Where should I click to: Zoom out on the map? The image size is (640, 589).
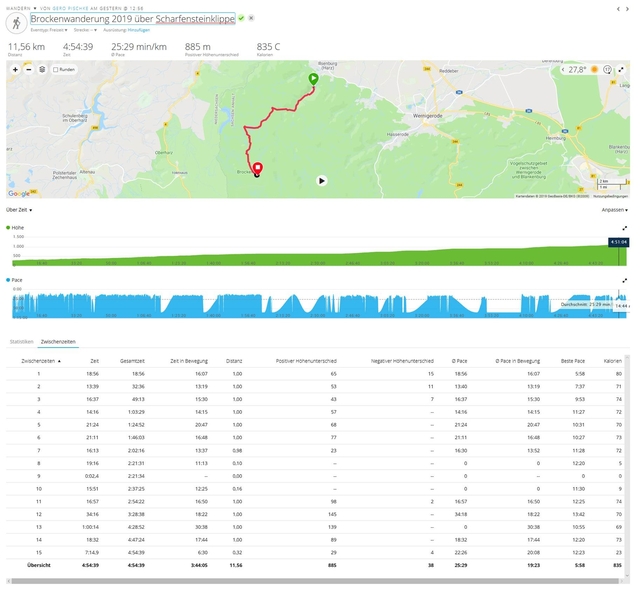click(28, 70)
